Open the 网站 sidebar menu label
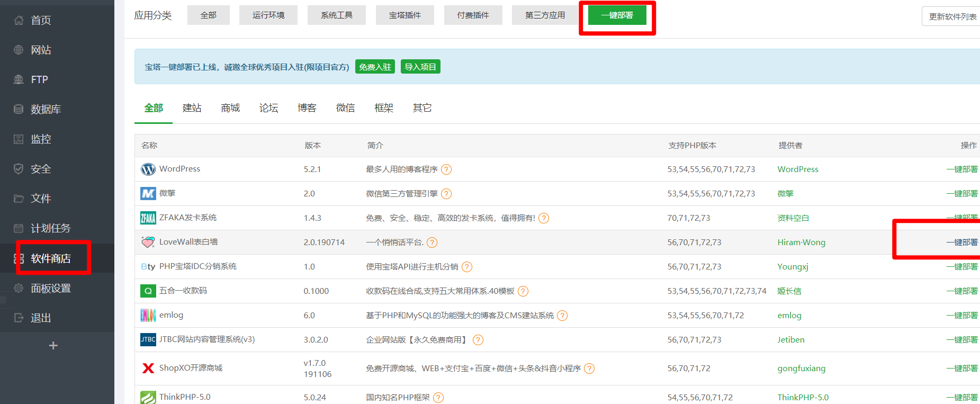This screenshot has width=980, height=404. (x=41, y=50)
